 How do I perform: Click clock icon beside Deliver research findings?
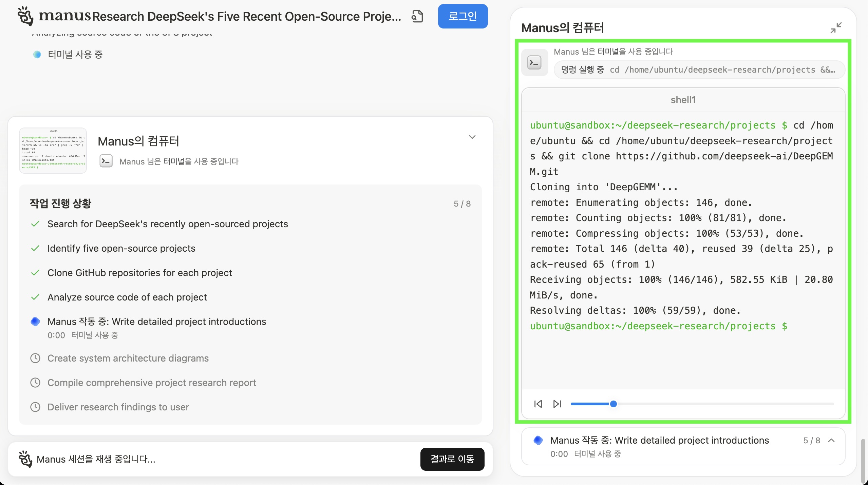point(35,407)
